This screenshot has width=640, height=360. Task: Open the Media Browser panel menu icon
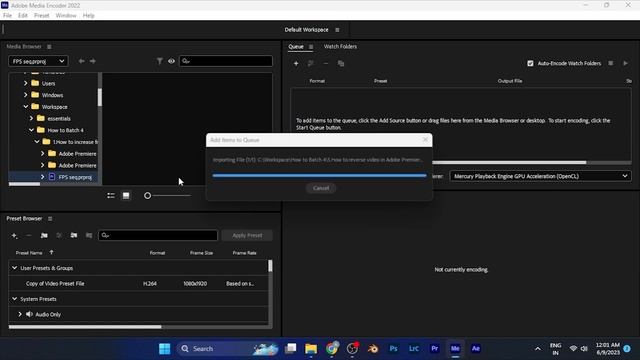pyautogui.click(x=49, y=47)
